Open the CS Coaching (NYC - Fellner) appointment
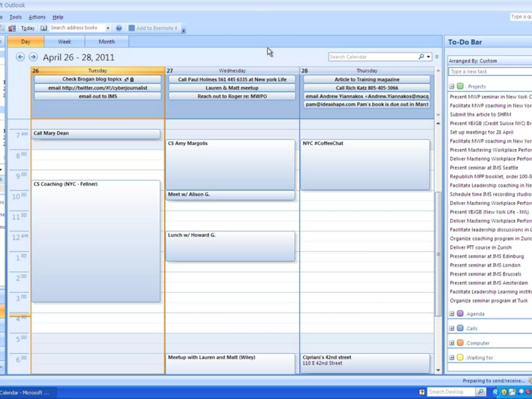 [96, 234]
